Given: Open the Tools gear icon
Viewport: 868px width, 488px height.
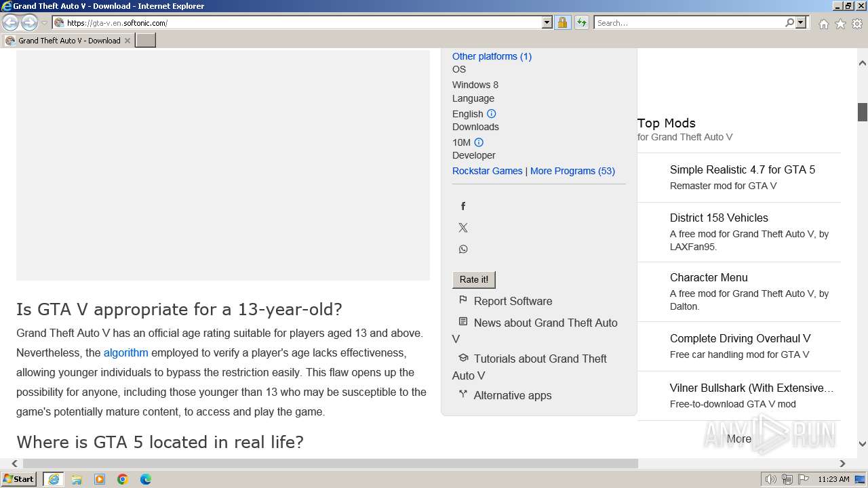Looking at the screenshot, I should pos(857,24).
